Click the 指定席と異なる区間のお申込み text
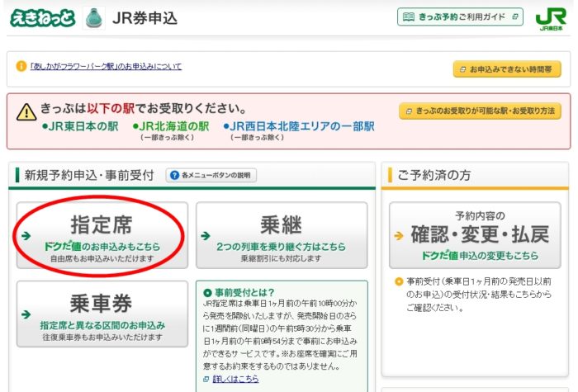Screen dimensions: 578x392 (x=102, y=325)
